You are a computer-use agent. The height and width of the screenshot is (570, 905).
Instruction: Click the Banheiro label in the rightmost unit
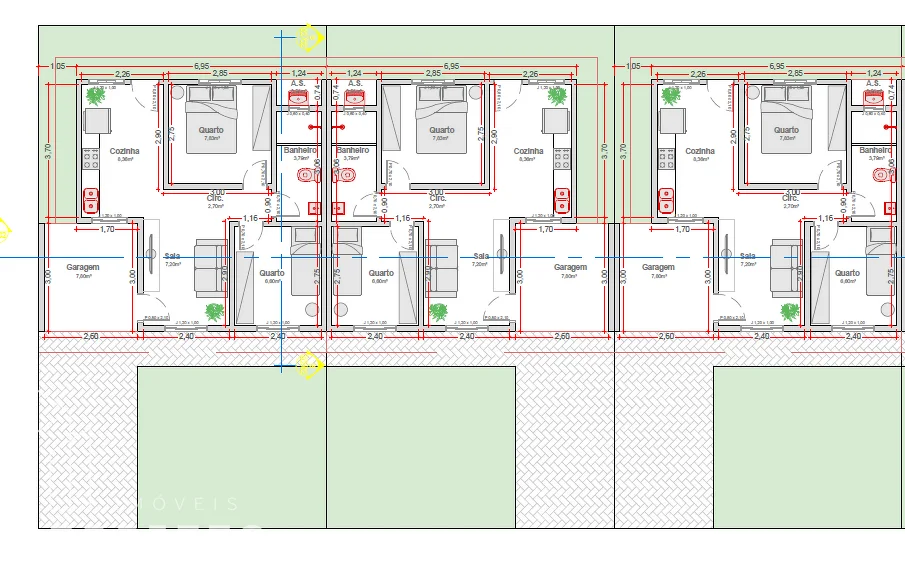point(874,150)
